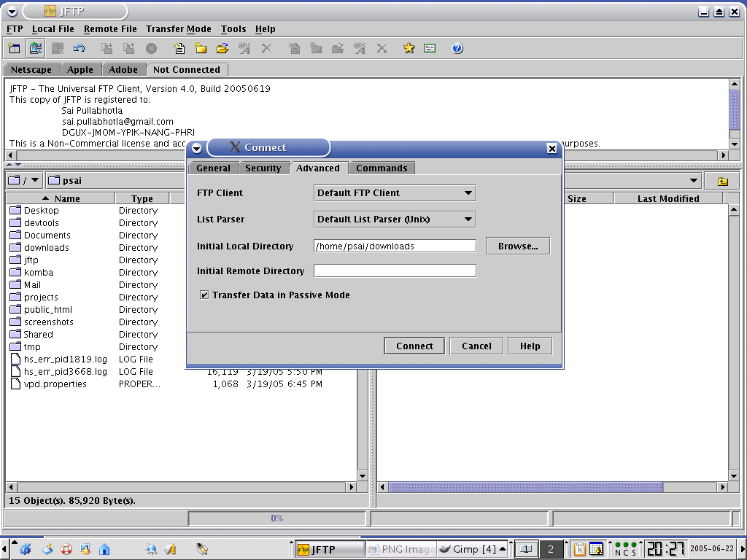Click the greyed open remote folder icon

[x=337, y=48]
